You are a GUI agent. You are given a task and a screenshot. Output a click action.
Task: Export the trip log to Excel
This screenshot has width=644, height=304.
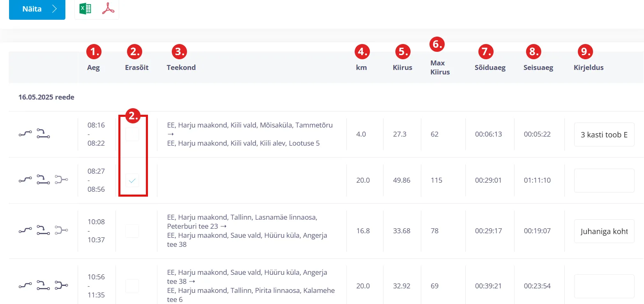85,9
